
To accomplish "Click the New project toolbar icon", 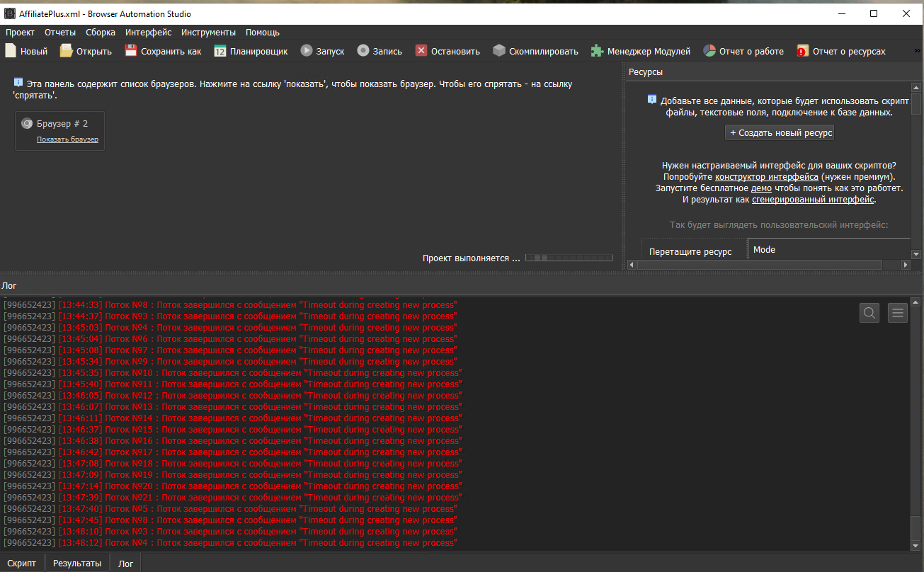I will coord(11,51).
